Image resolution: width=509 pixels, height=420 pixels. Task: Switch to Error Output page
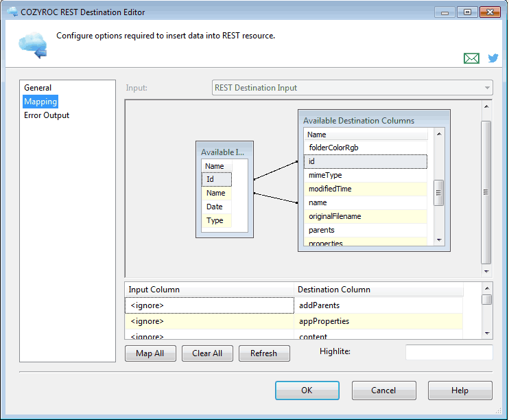[x=47, y=115]
